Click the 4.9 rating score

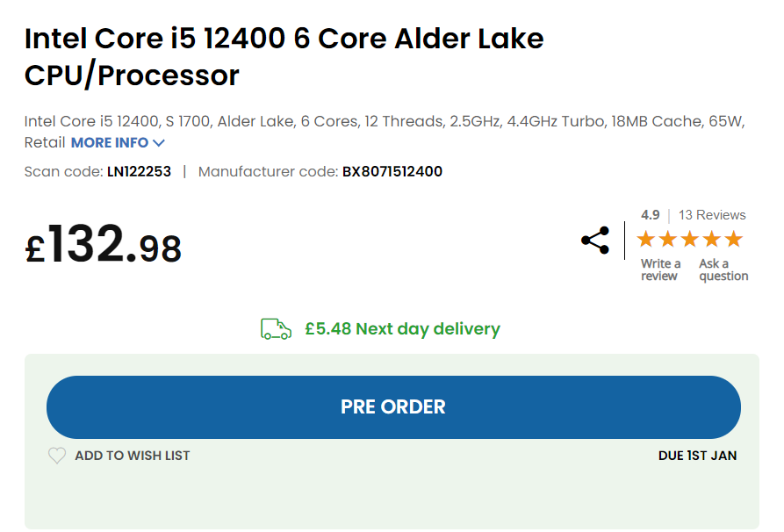[650, 215]
